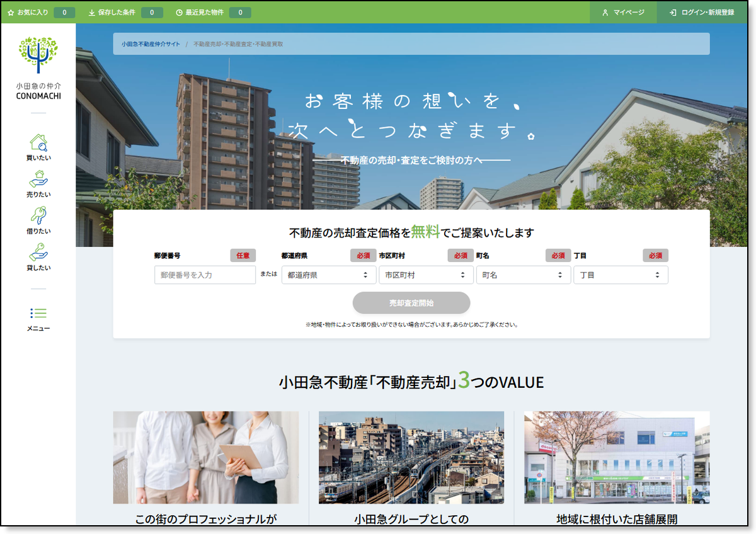Focus the 郵便番号を入力 field

[x=205, y=275]
